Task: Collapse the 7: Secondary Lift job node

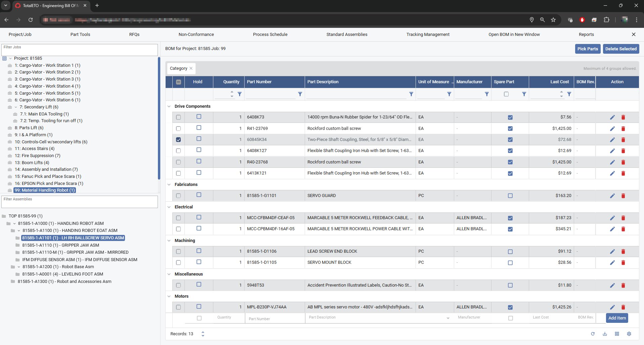Action: pyautogui.click(x=15, y=107)
